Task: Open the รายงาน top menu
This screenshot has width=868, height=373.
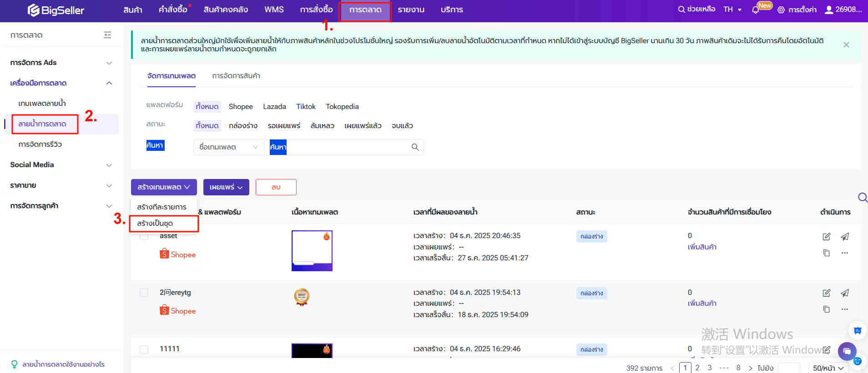Action: pyautogui.click(x=411, y=10)
